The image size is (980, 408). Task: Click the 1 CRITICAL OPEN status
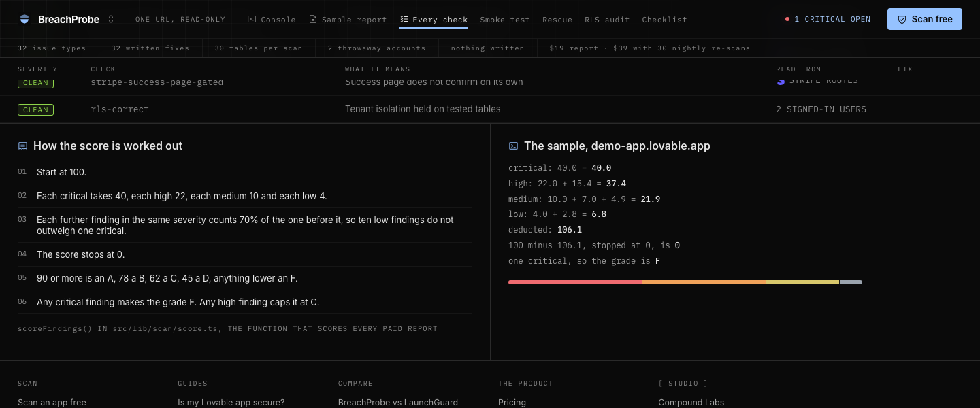(x=828, y=20)
